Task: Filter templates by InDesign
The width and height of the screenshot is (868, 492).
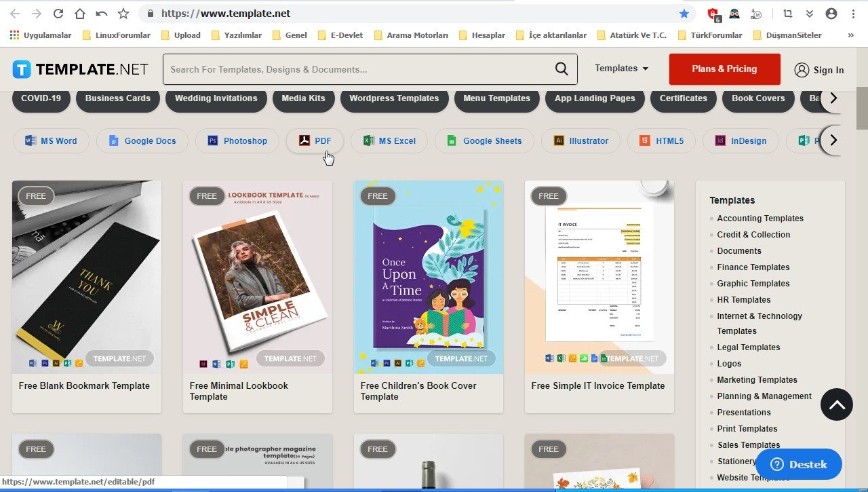Action: [x=741, y=141]
